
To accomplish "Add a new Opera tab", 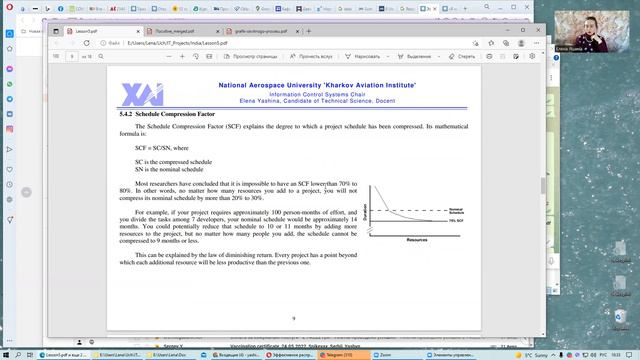I will (x=465, y=8).
